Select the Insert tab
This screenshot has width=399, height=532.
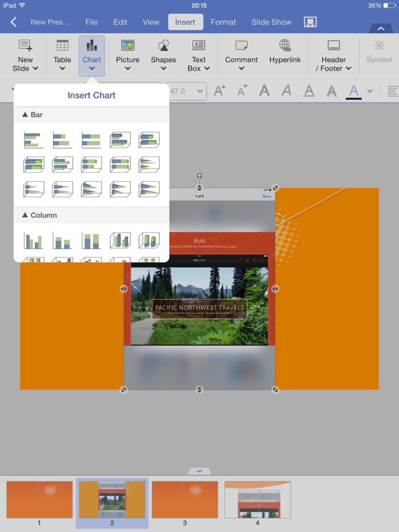[x=185, y=22]
